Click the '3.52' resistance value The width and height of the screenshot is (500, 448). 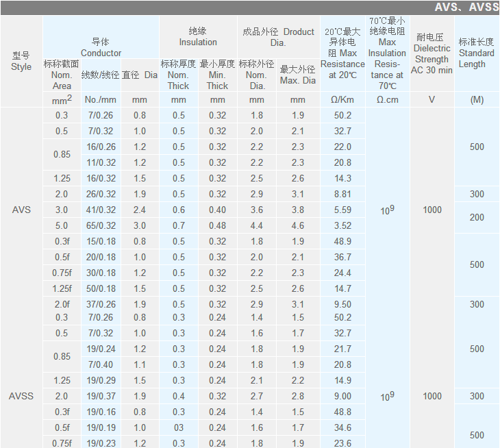point(342,225)
